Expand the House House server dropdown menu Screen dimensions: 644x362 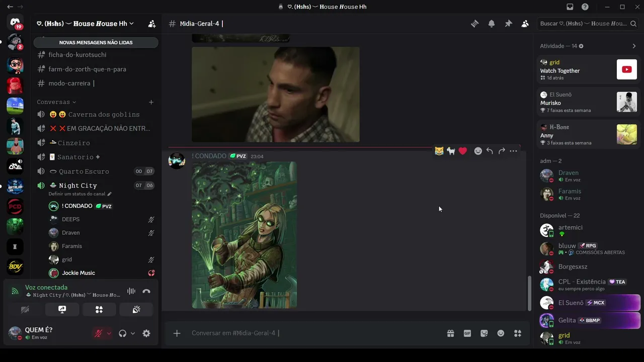[85, 24]
